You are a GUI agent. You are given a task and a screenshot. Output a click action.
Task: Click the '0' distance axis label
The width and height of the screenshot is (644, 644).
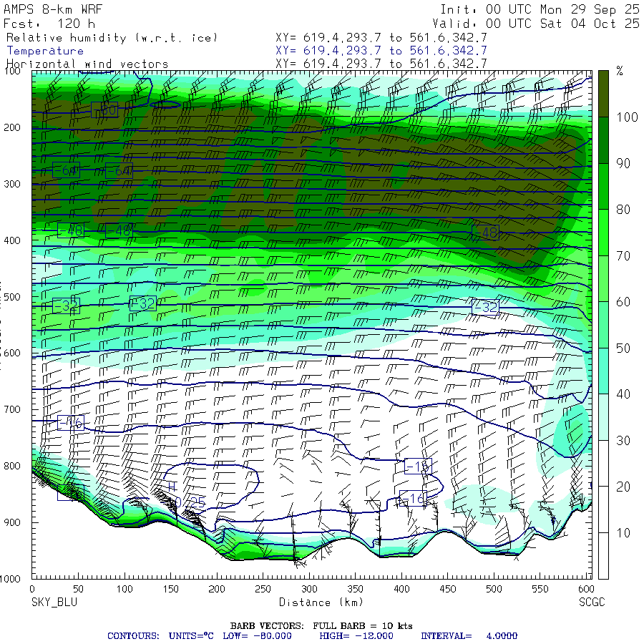coord(32,589)
